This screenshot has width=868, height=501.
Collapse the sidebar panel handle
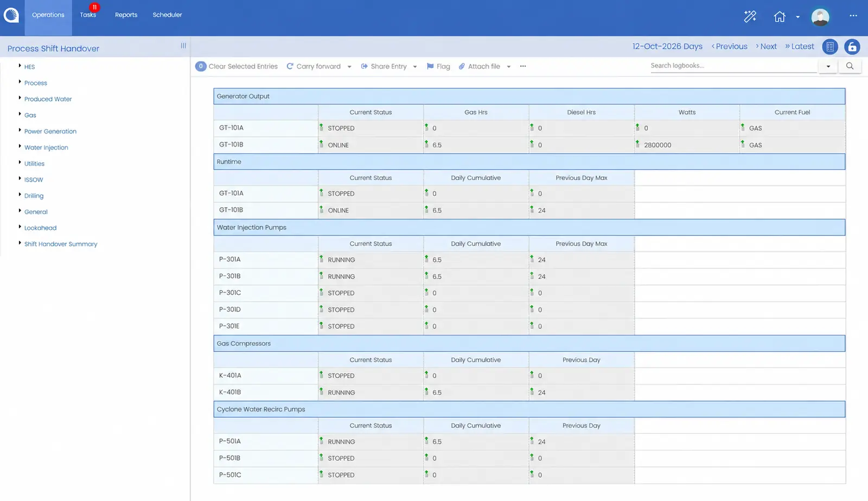click(183, 46)
